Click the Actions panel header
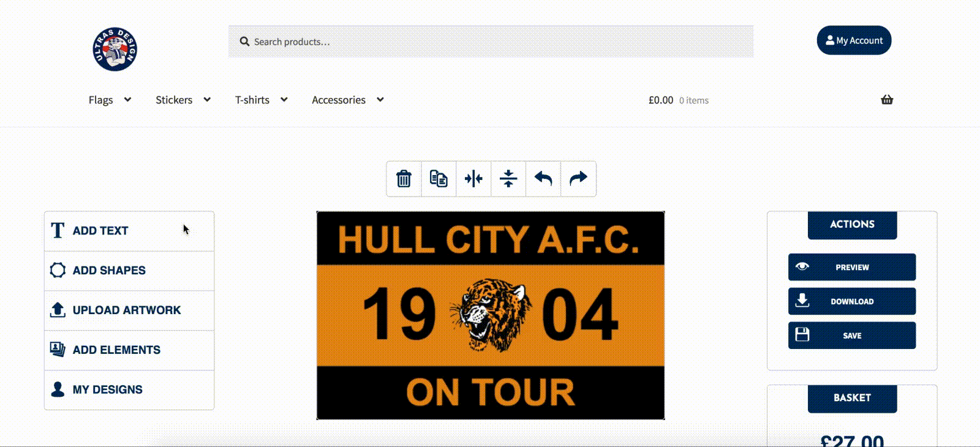This screenshot has height=447, width=980. (x=852, y=225)
